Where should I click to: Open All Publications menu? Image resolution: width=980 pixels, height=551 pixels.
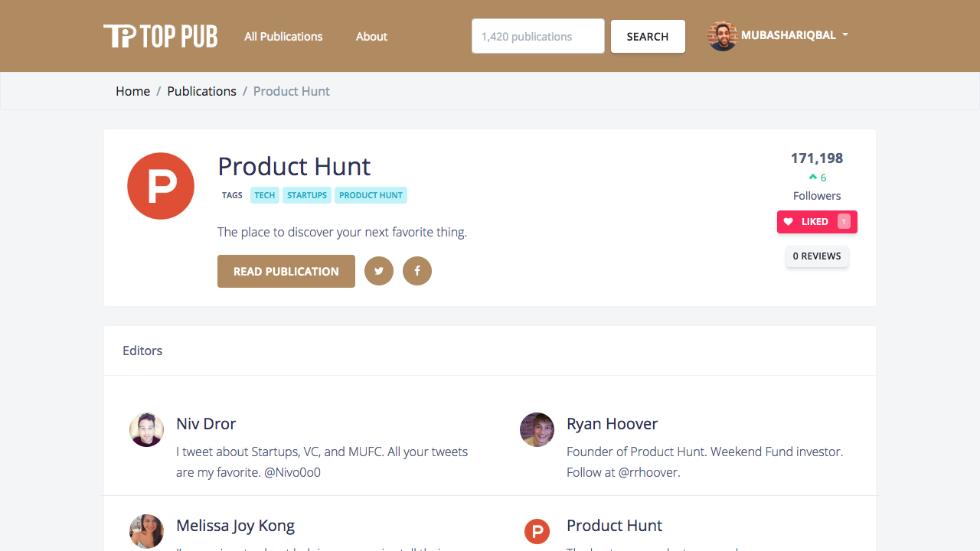click(283, 36)
